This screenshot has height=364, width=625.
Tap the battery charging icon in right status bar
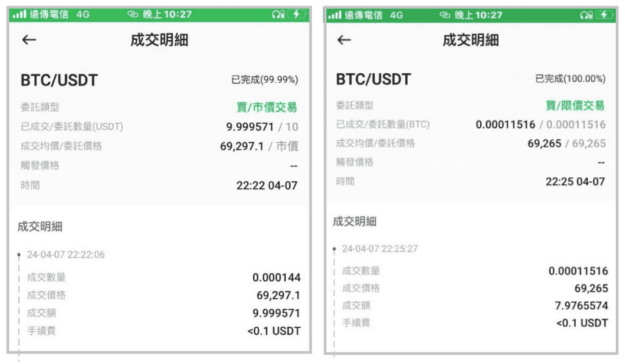coord(605,15)
